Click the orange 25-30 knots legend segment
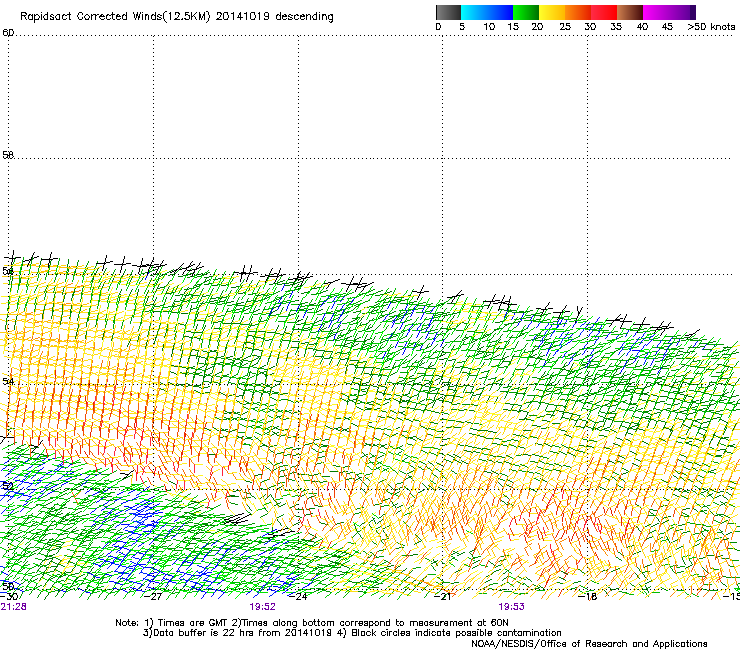 click(578, 12)
